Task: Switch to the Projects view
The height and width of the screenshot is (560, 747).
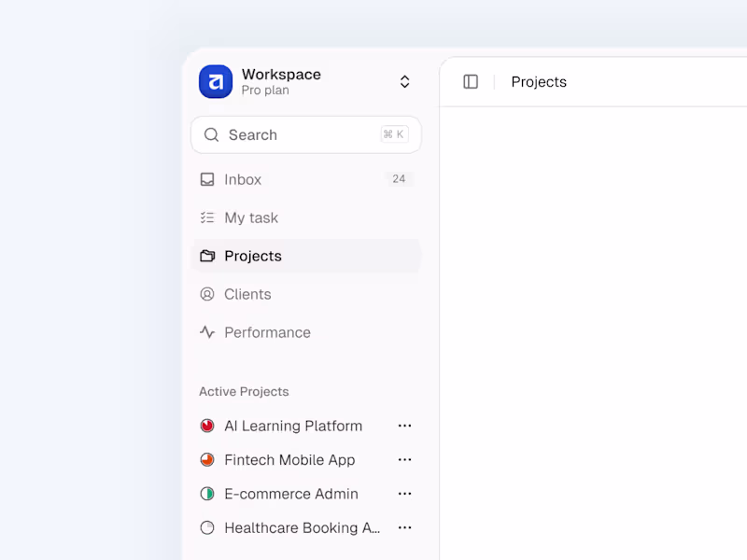Action: [252, 256]
